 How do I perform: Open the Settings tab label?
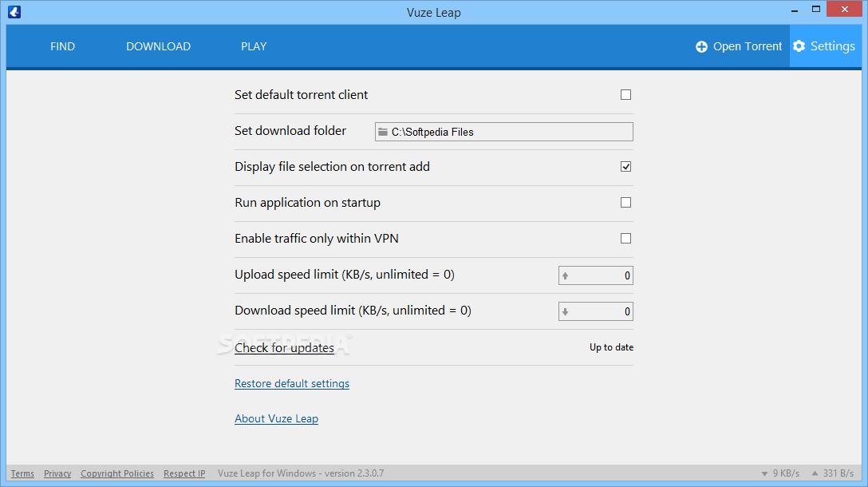click(833, 46)
